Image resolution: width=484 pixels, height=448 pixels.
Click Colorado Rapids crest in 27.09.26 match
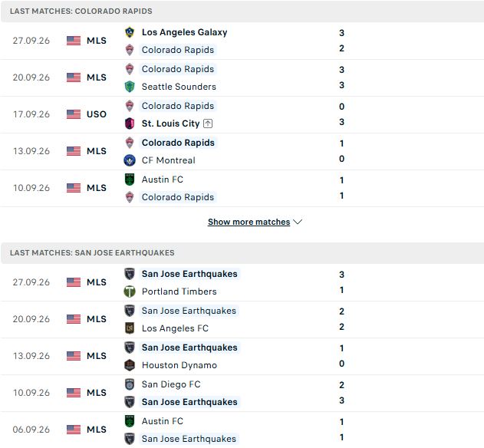(130, 50)
